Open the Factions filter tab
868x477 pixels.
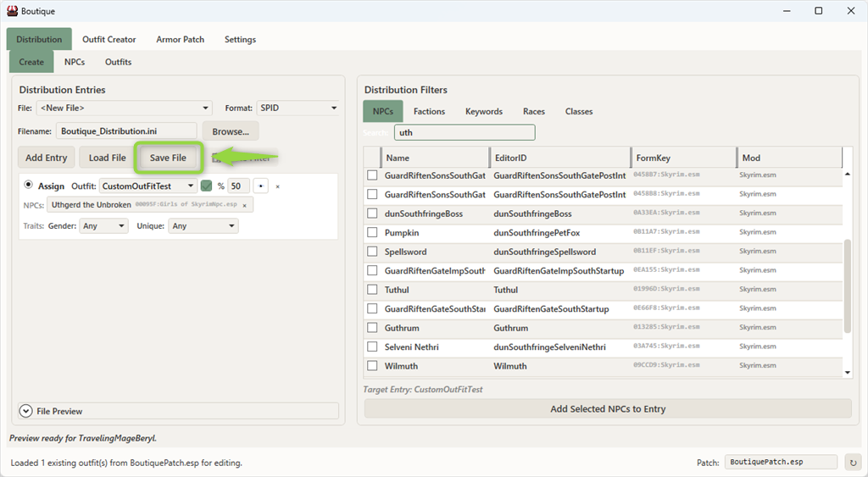pyautogui.click(x=429, y=111)
